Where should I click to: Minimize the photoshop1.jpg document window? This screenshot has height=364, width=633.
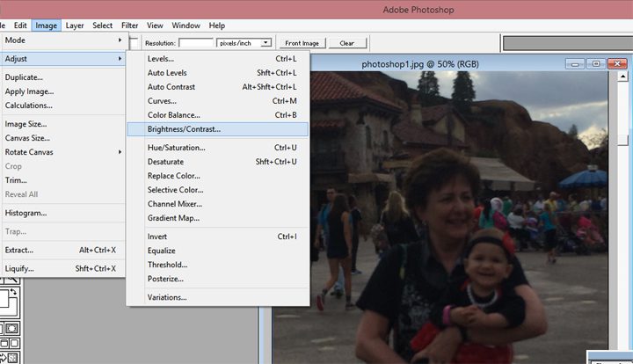(575, 64)
